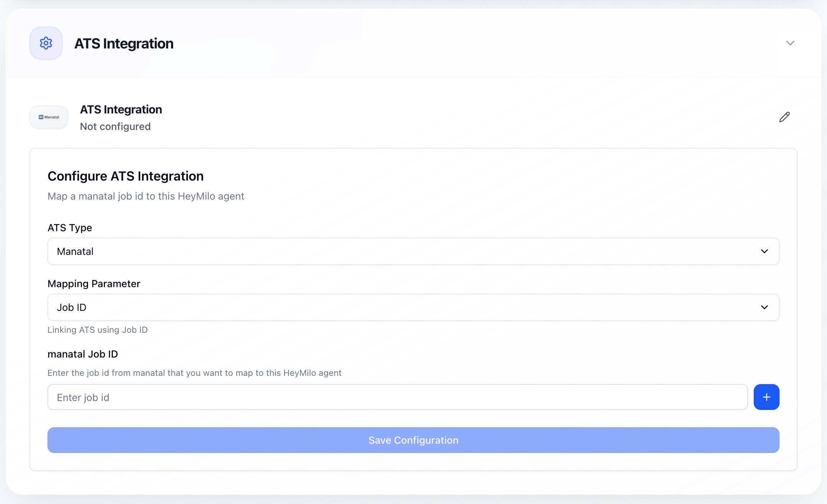Open the Mapping Parameter dropdown showing Job ID
827x504 pixels.
(x=413, y=307)
